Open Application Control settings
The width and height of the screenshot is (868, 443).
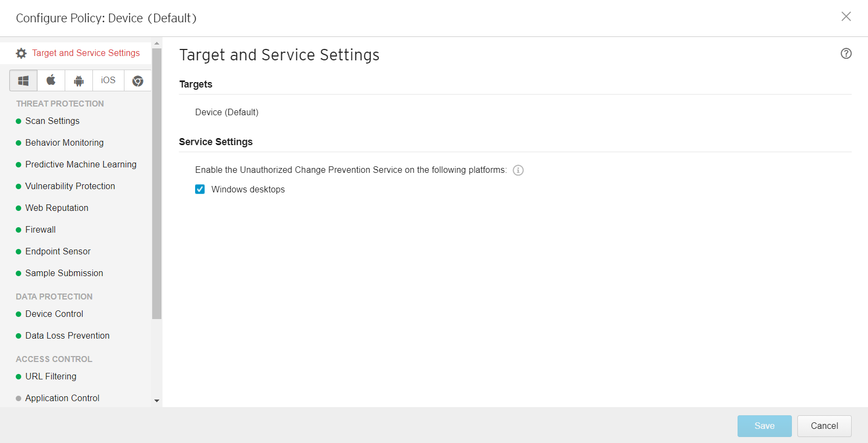(62, 398)
